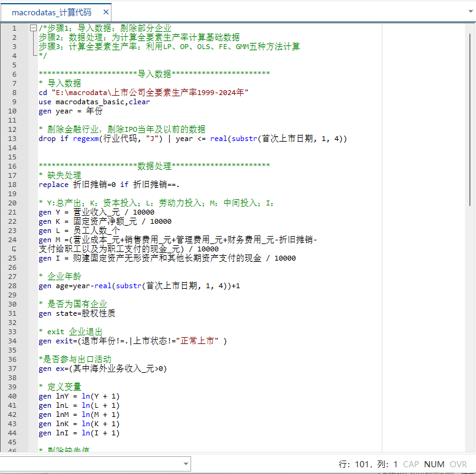Collapse the comment block fold at line 1
Screen dimensions: 476x474
(32, 28)
